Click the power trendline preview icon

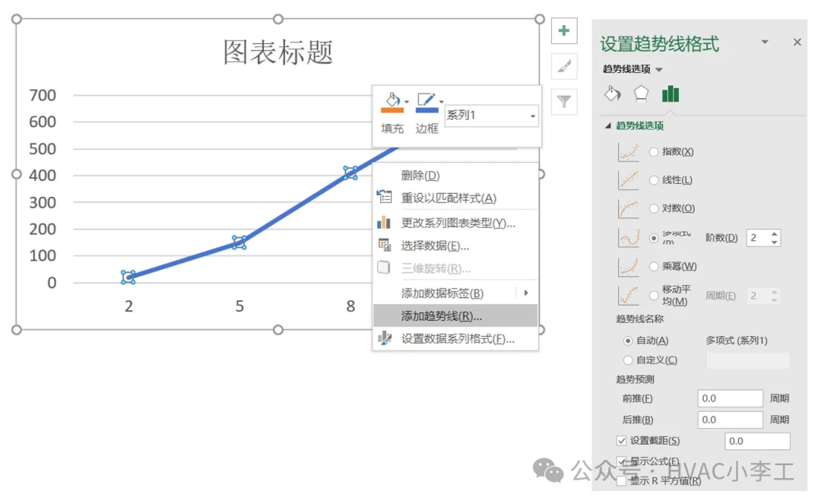coord(629,266)
